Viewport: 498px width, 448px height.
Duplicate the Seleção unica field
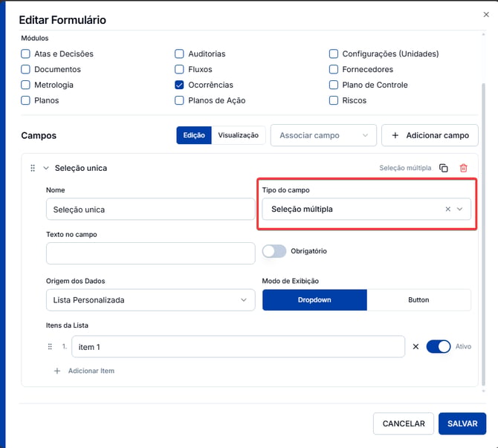tap(444, 168)
